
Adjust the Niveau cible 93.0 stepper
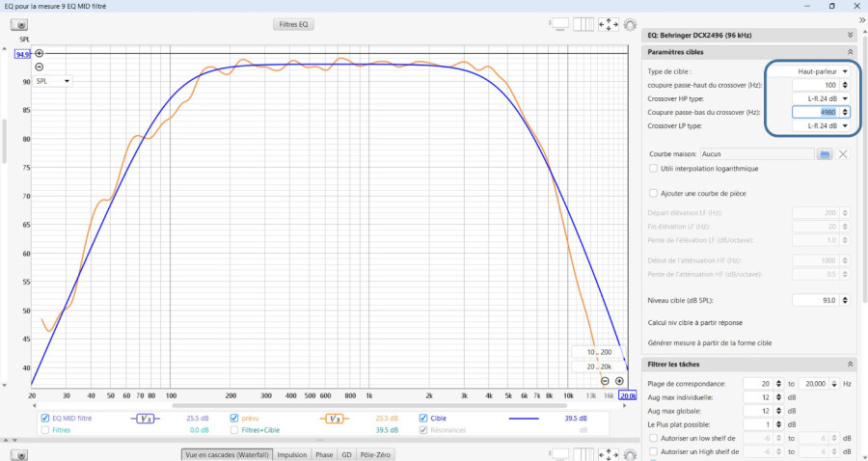point(845,301)
